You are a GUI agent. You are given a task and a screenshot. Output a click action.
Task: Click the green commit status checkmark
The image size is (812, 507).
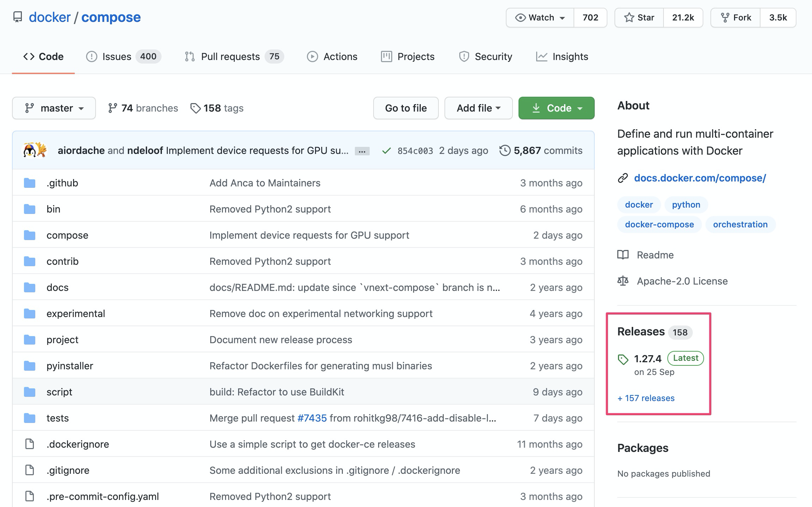pyautogui.click(x=386, y=151)
